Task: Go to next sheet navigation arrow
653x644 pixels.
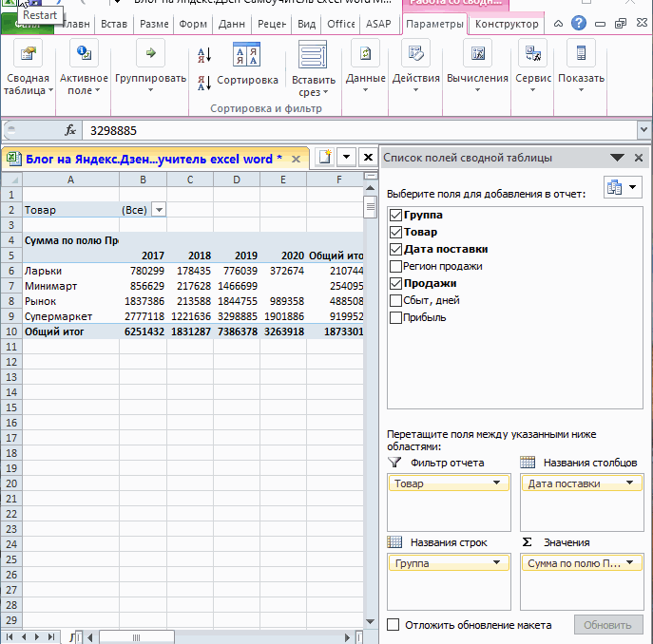Action: (x=37, y=637)
